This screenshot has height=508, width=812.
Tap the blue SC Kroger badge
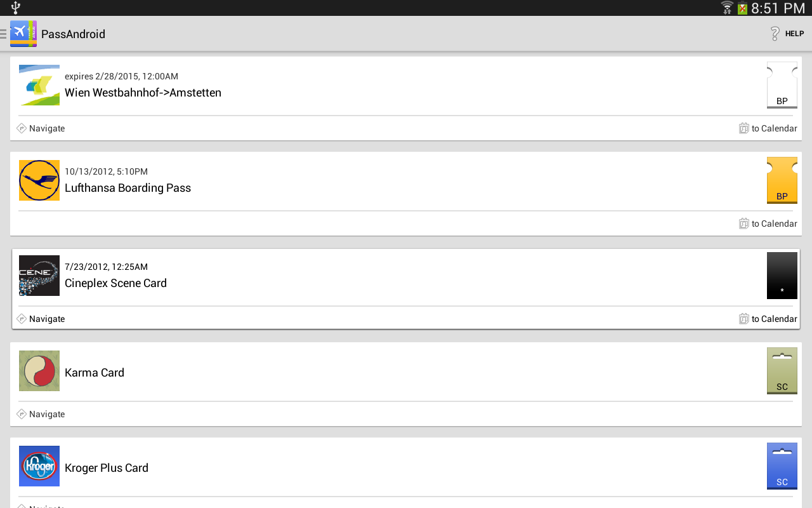pyautogui.click(x=782, y=466)
